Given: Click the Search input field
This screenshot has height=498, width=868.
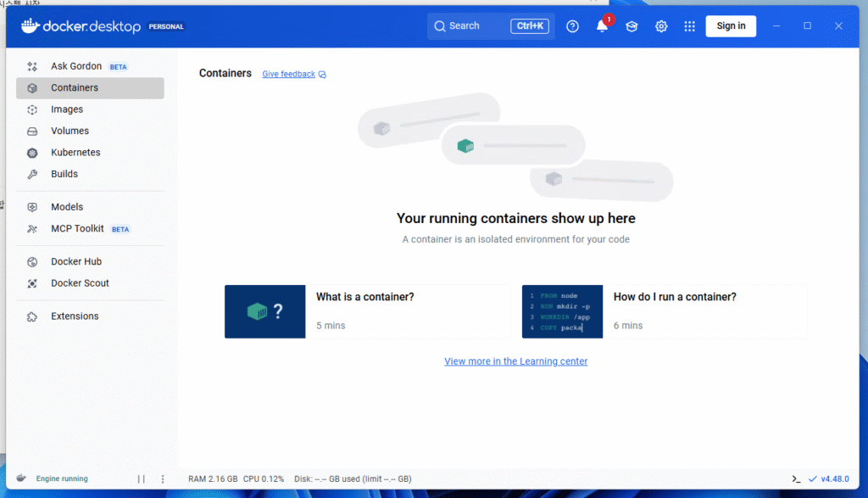Looking at the screenshot, I should 475,26.
